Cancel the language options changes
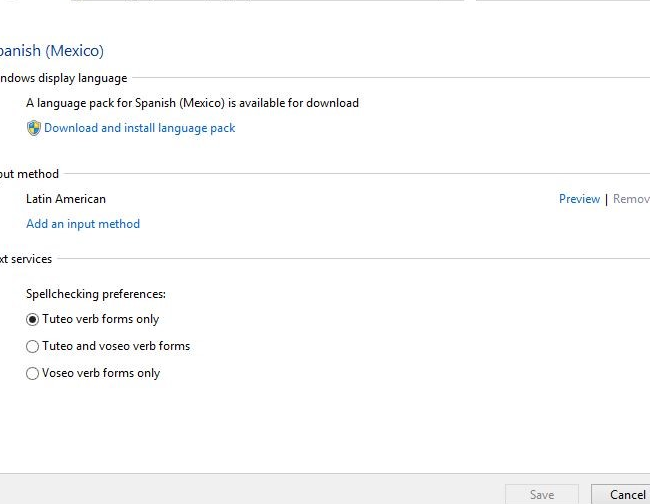The width and height of the screenshot is (650, 504). point(626,494)
